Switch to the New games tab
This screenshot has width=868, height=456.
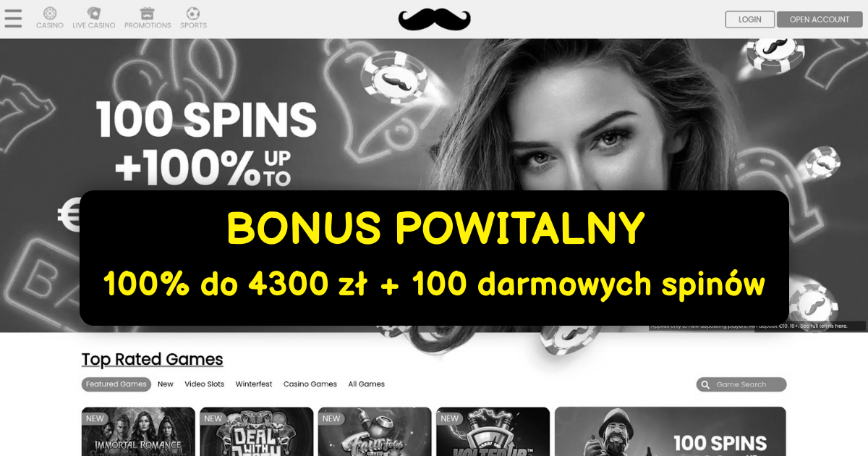(166, 384)
